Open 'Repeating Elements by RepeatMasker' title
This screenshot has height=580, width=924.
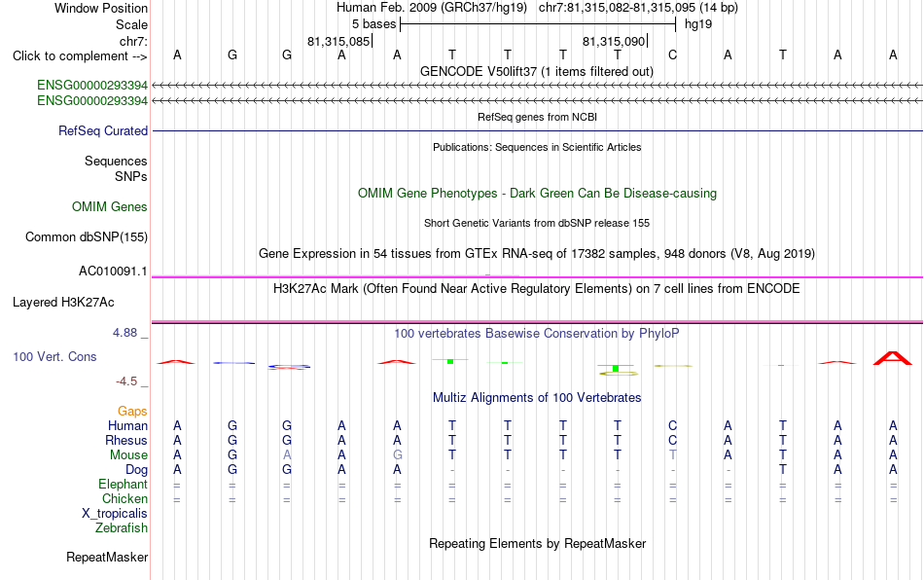(x=537, y=543)
